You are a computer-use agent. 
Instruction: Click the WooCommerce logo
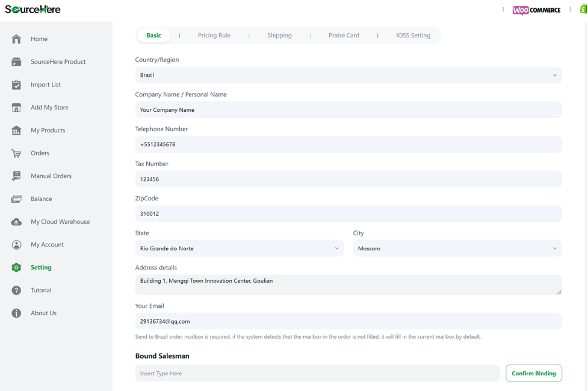point(536,10)
